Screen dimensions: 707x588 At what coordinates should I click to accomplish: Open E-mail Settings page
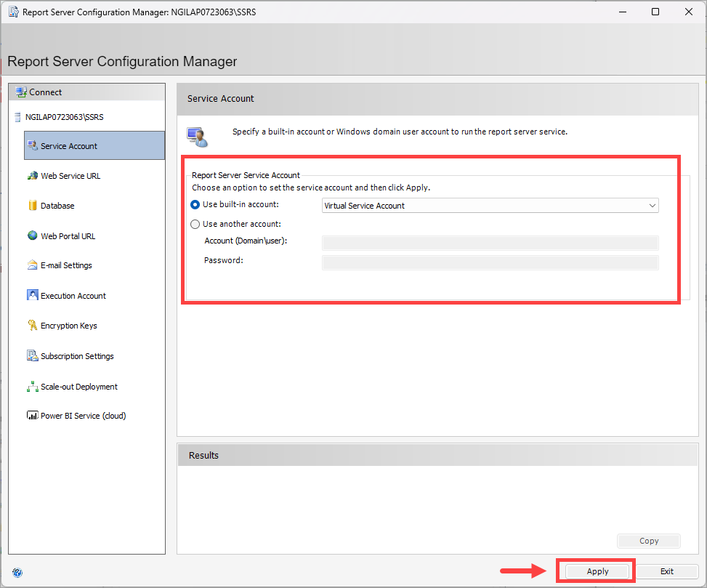point(66,265)
